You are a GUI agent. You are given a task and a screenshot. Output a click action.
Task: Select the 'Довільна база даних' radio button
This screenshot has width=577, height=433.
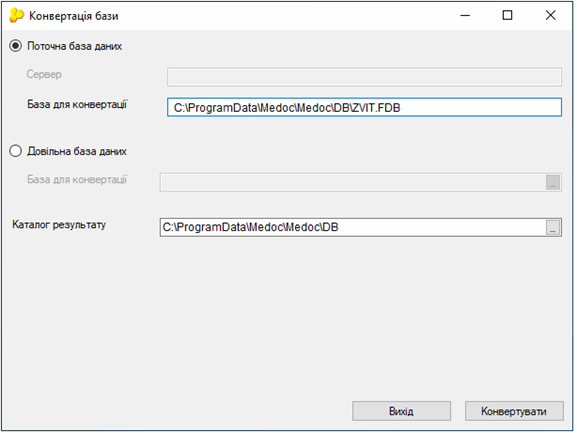click(15, 151)
